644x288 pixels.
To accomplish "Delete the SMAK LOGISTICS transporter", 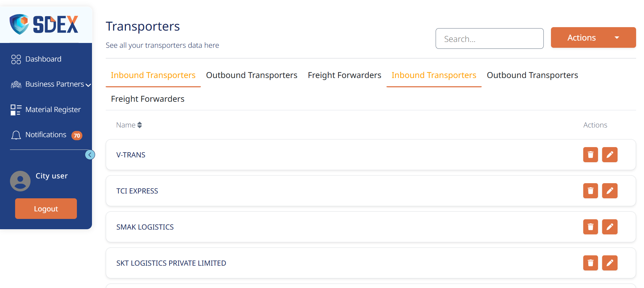I will [x=590, y=227].
